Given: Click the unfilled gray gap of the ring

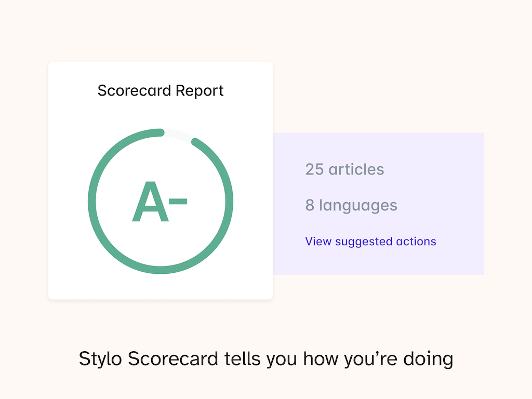Looking at the screenshot, I should (x=178, y=134).
